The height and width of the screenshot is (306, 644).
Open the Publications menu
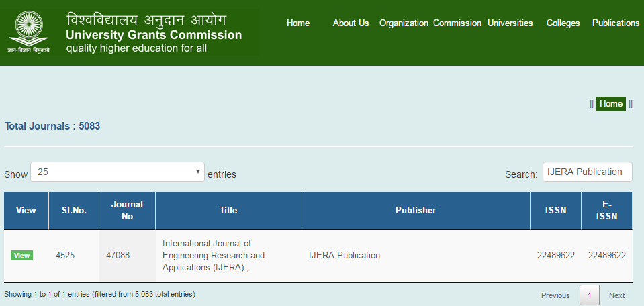click(616, 23)
